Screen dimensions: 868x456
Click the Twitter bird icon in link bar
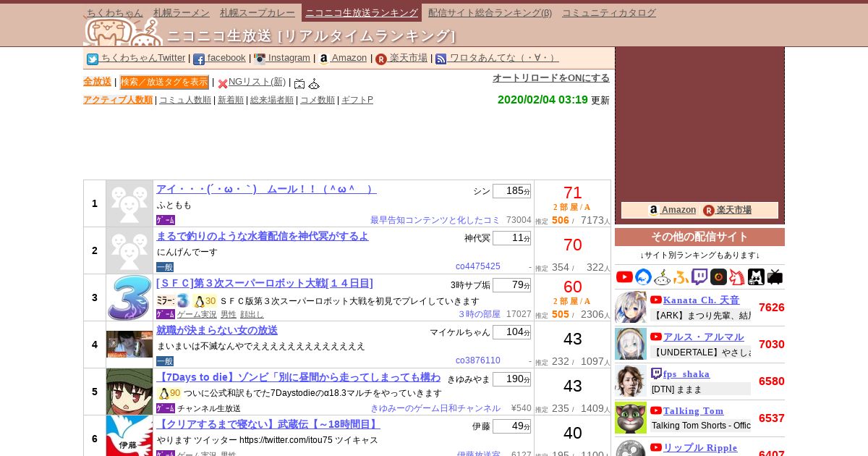(x=93, y=59)
